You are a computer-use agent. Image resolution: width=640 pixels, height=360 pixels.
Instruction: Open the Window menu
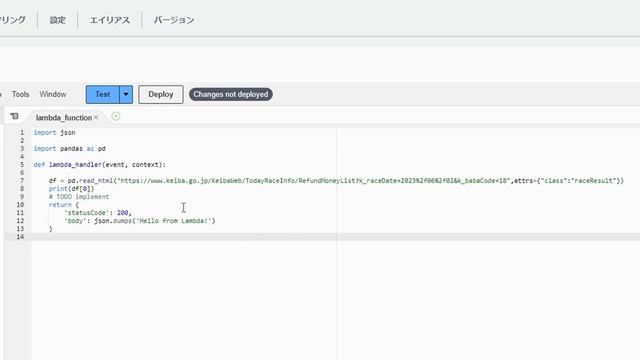tap(53, 94)
